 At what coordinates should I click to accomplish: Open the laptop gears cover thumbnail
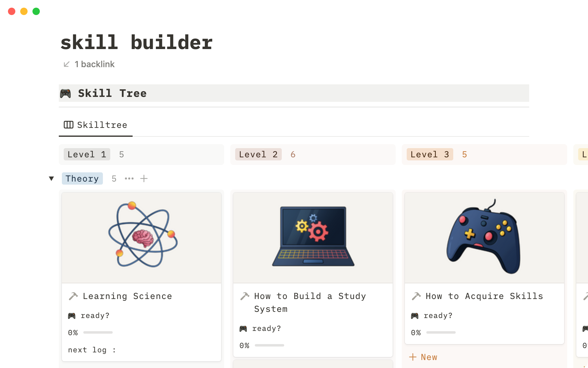click(313, 237)
